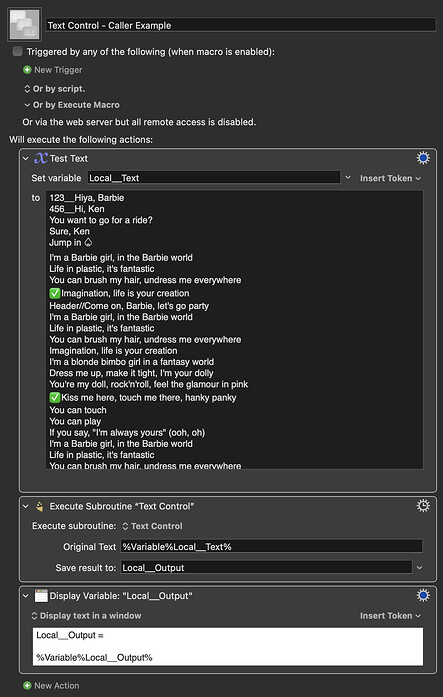Edit Save result to field Local__Output

[x=266, y=567]
